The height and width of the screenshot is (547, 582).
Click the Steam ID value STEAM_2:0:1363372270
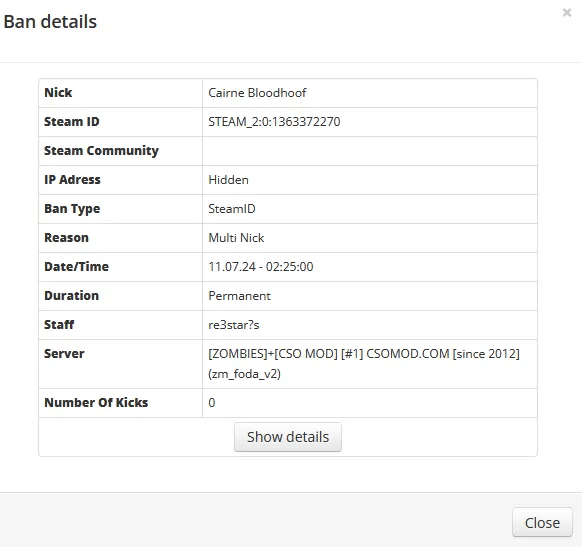click(274, 122)
